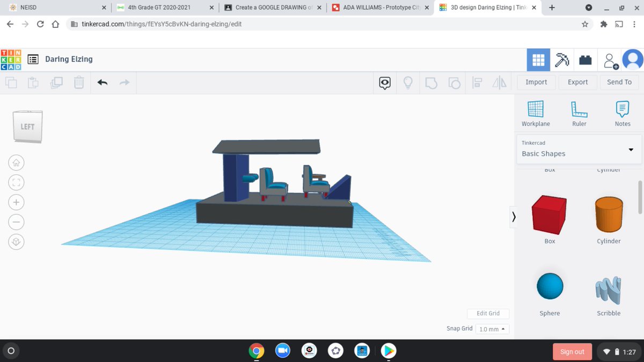Click the Group shapes icon
Screen dimensions: 644x362
[431, 83]
